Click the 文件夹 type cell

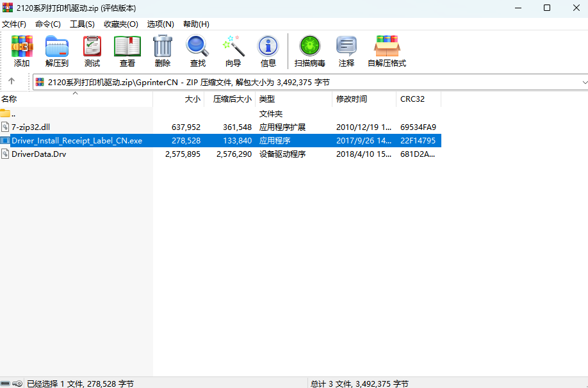(271, 113)
